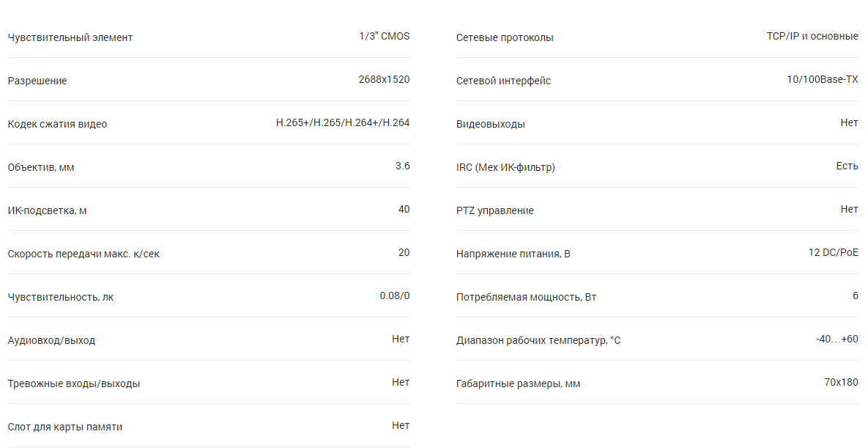Viewport: 868px width, 448px height.
Task: Click the -40…+60 temperature range value
Action: (837, 339)
